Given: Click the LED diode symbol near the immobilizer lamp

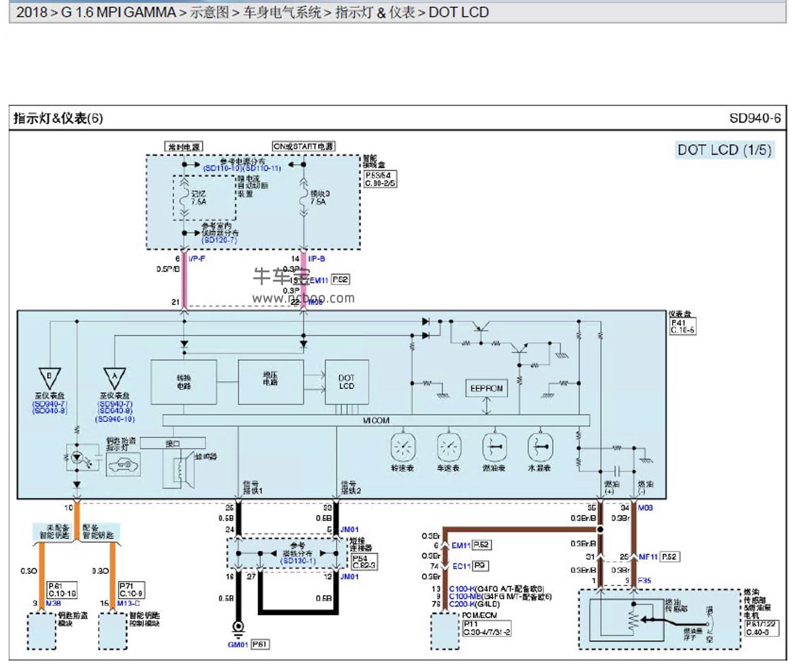Looking at the screenshot, I should click(x=76, y=457).
